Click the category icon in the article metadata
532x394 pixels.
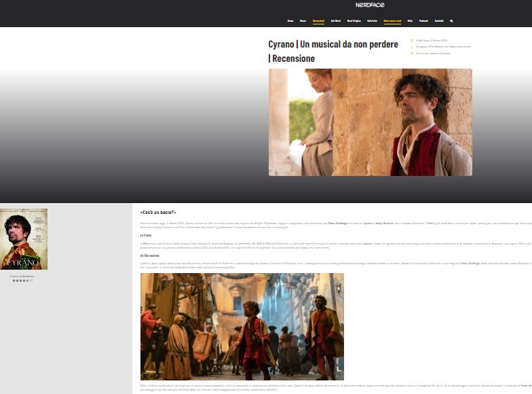[x=412, y=46]
